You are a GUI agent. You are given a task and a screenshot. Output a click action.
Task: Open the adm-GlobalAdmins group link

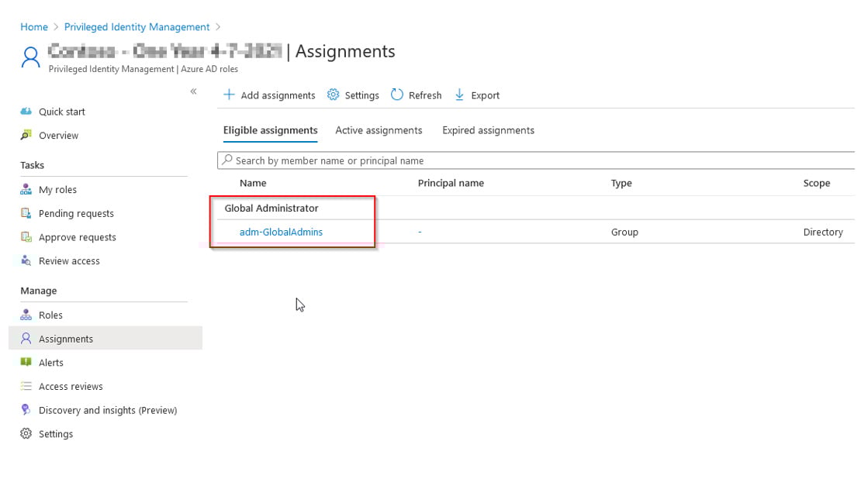tap(281, 232)
